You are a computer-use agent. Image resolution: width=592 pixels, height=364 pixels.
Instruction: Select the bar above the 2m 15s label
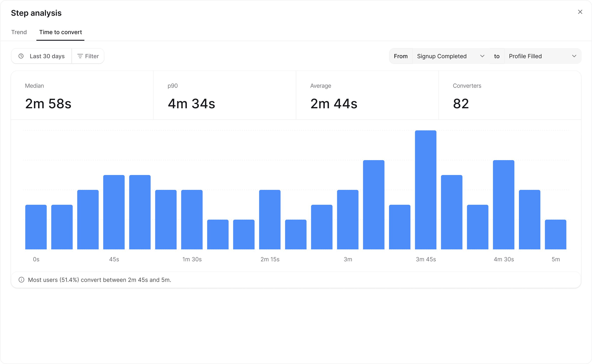[x=270, y=220]
